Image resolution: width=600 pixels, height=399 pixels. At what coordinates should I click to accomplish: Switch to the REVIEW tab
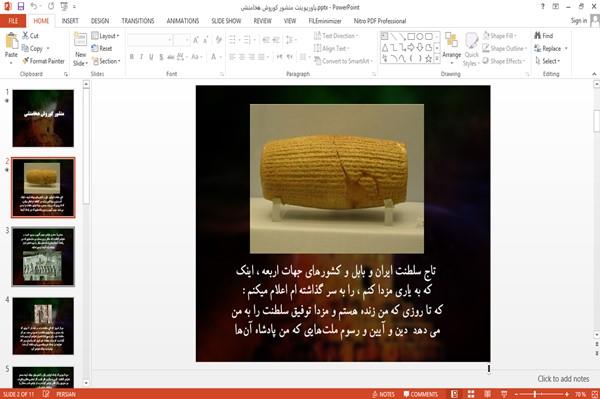tap(262, 21)
